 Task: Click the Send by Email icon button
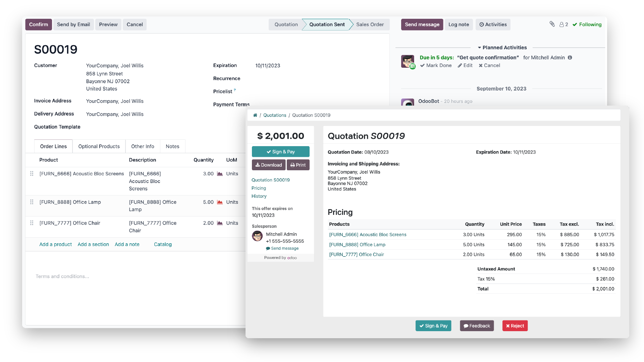[x=73, y=24]
